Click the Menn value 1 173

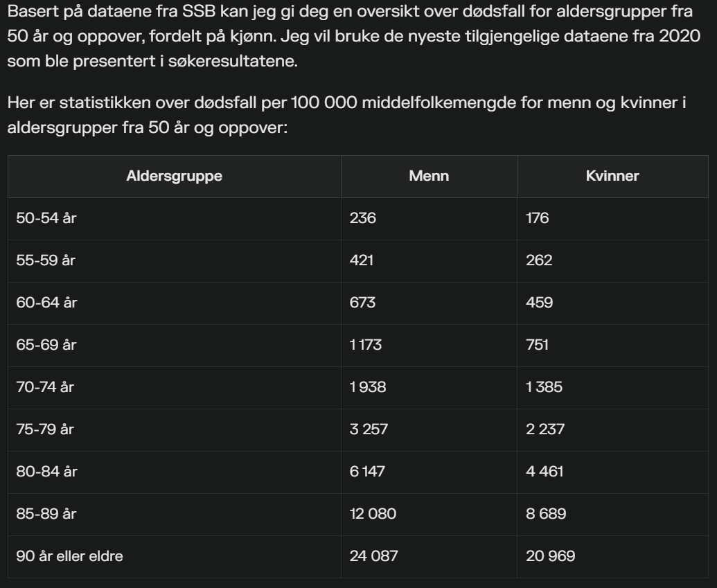[365, 345]
